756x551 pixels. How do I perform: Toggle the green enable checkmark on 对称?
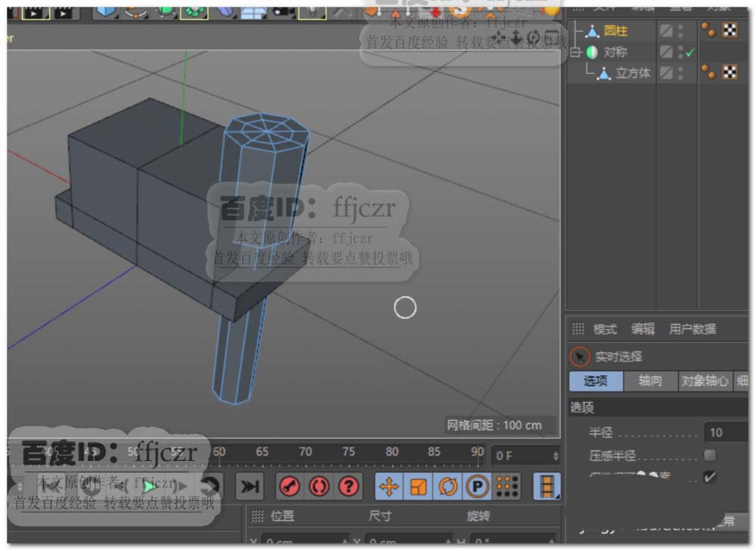[x=690, y=52]
